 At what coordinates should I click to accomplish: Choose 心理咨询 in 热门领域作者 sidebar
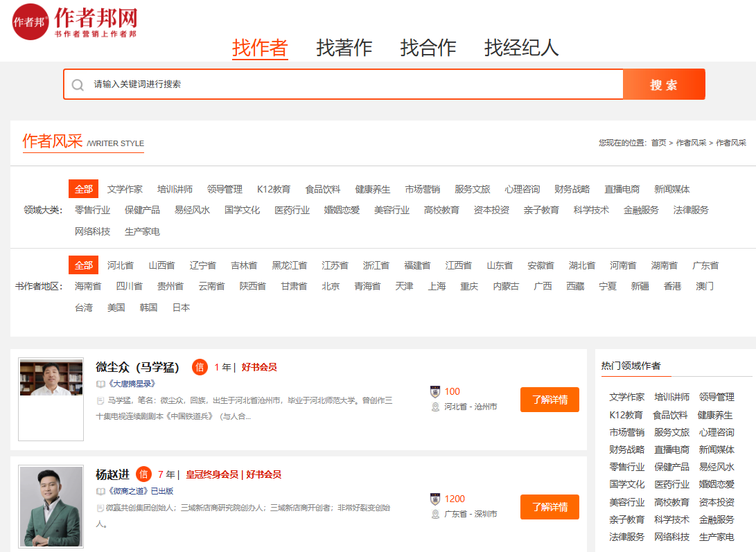click(x=717, y=432)
